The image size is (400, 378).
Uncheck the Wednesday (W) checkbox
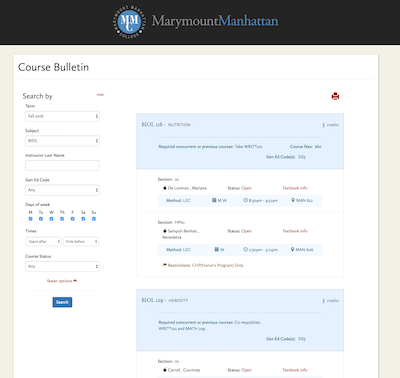(x=51, y=219)
